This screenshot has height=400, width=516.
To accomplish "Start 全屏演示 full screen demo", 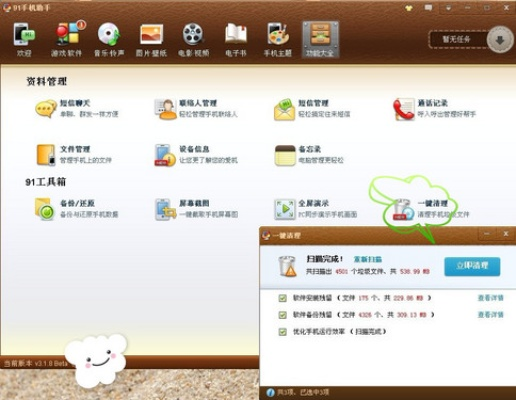I will 315,209.
